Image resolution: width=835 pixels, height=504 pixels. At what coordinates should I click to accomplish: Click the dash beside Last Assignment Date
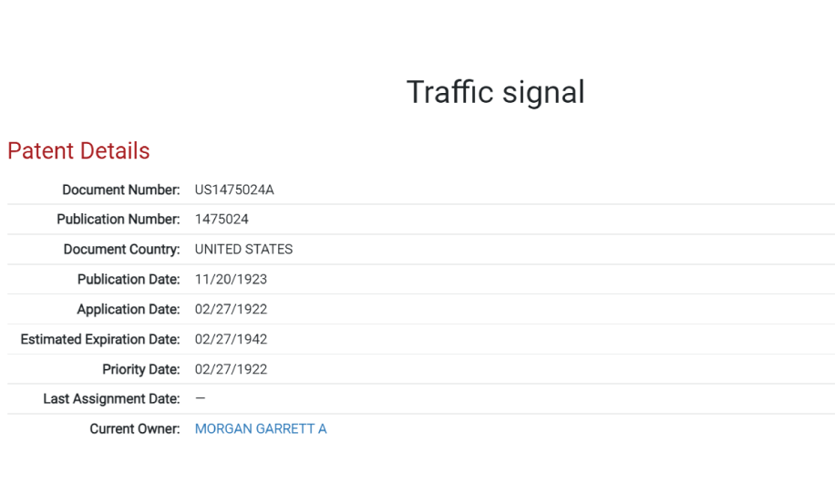201,398
